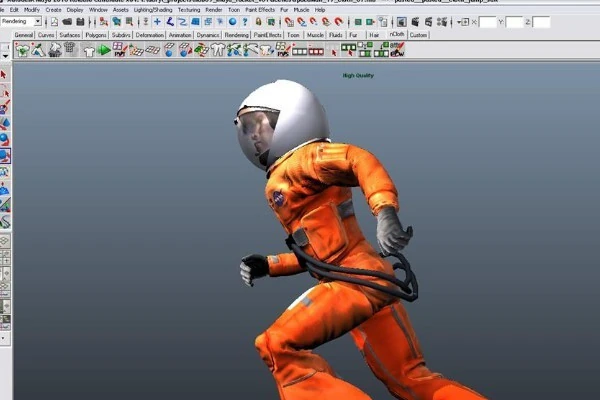This screenshot has height=400, width=600.
Task: Click the Paint Selection tool icon
Action: pos(5,108)
